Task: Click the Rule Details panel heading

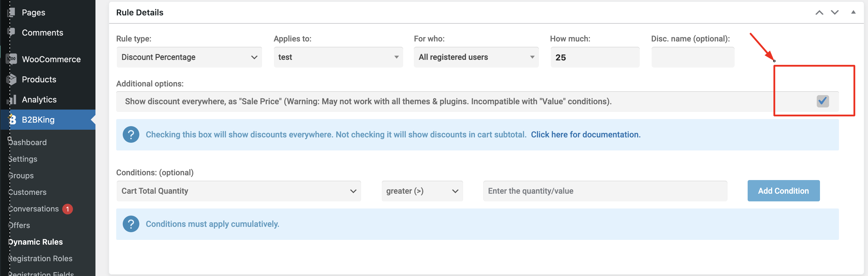Action: point(140,12)
